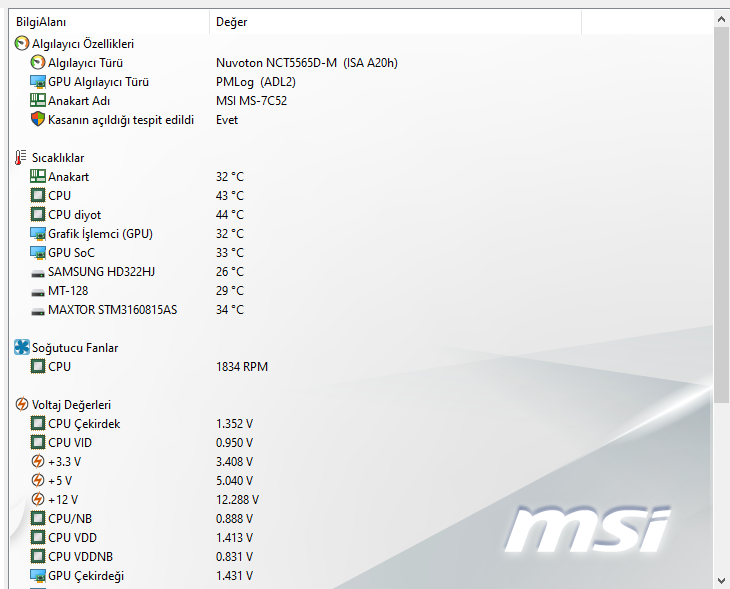Select the Soğutucu Fanlar group label
The width and height of the screenshot is (730, 589).
tap(75, 348)
